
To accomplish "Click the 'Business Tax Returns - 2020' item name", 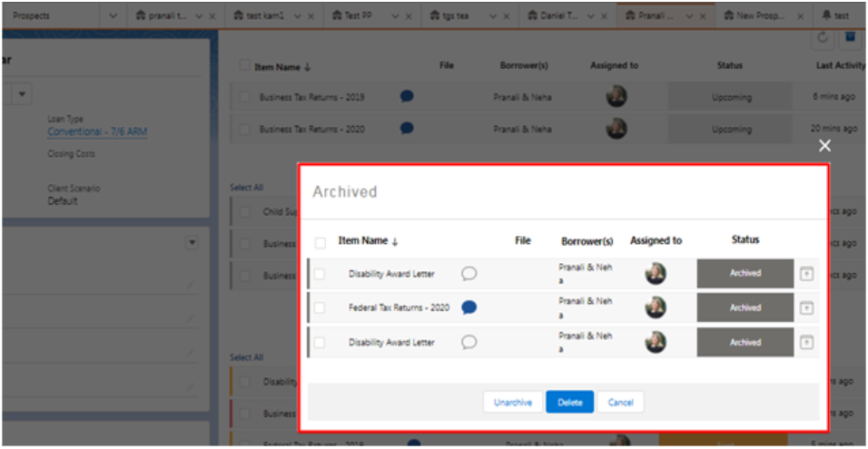I will (311, 130).
